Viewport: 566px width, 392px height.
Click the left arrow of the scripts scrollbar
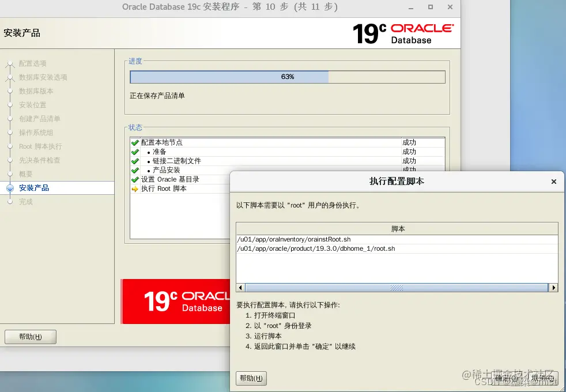240,288
